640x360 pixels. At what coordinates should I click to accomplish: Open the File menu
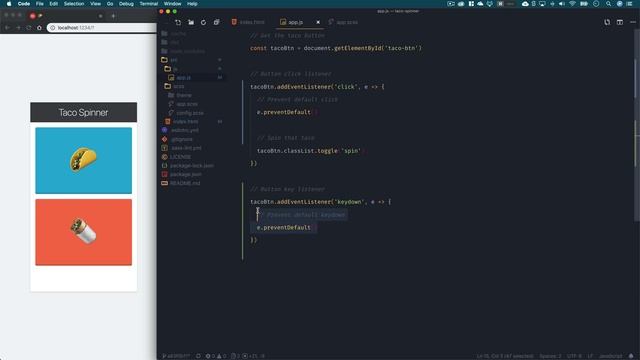coord(40,4)
